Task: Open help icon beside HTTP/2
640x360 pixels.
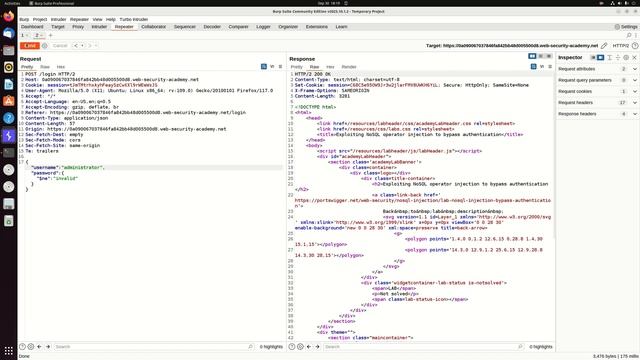Action: coord(635,46)
